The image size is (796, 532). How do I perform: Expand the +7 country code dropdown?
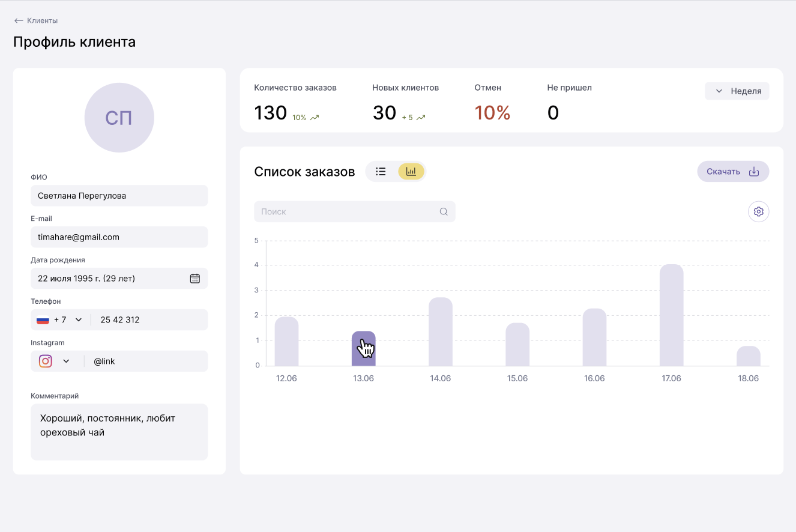(x=79, y=320)
